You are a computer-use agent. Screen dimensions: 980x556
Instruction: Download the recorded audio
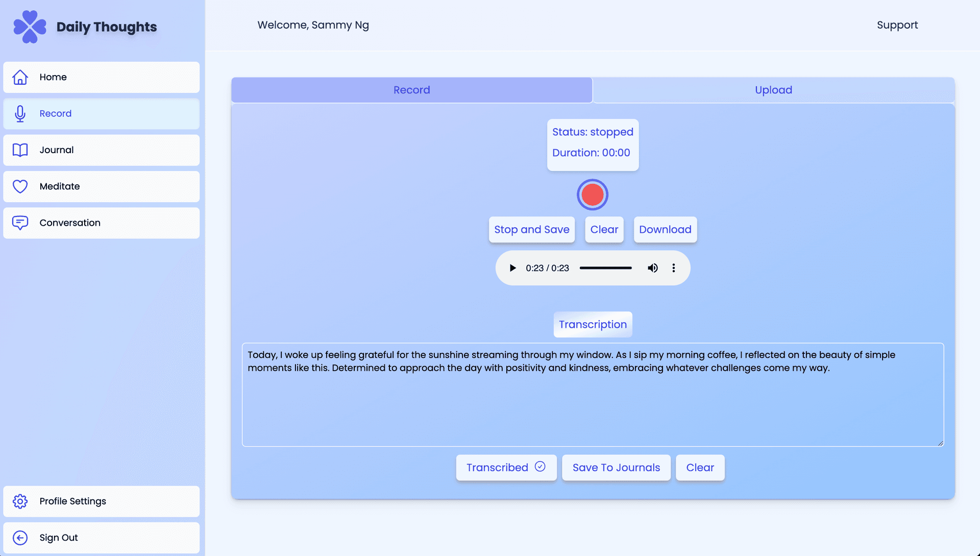coord(665,230)
